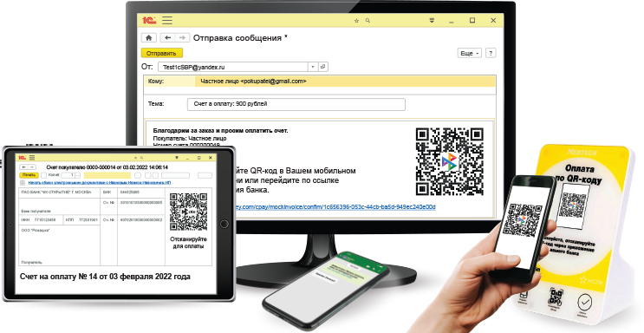Click the QR code on Mertech terminal display
This screenshot has height=333, width=644.
(x=573, y=205)
